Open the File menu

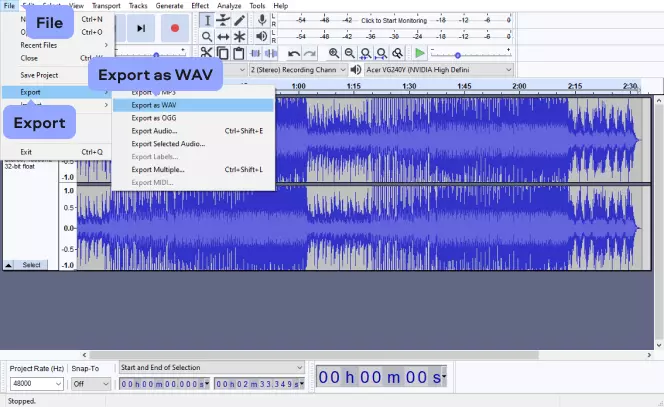point(9,6)
